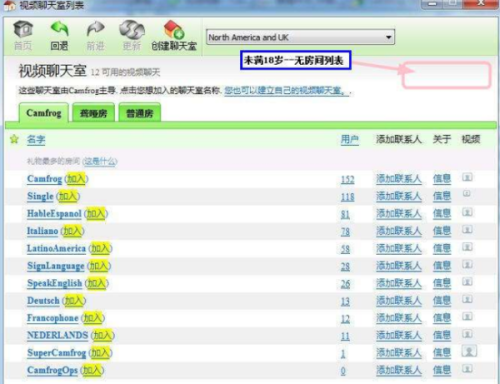Open the SpeakEnglish room link
The width and height of the screenshot is (500, 384).
pos(55,283)
